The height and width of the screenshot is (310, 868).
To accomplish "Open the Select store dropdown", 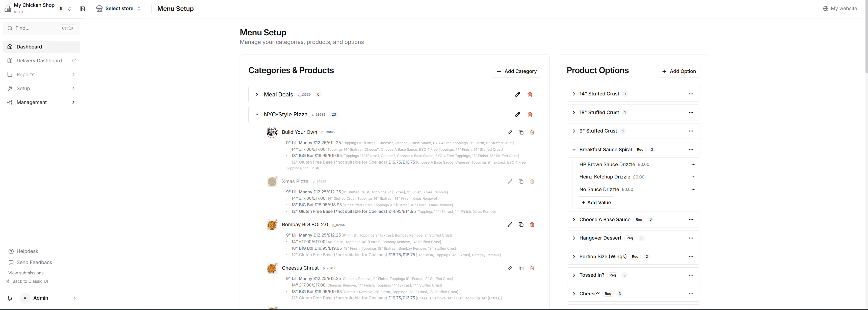I will point(119,9).
